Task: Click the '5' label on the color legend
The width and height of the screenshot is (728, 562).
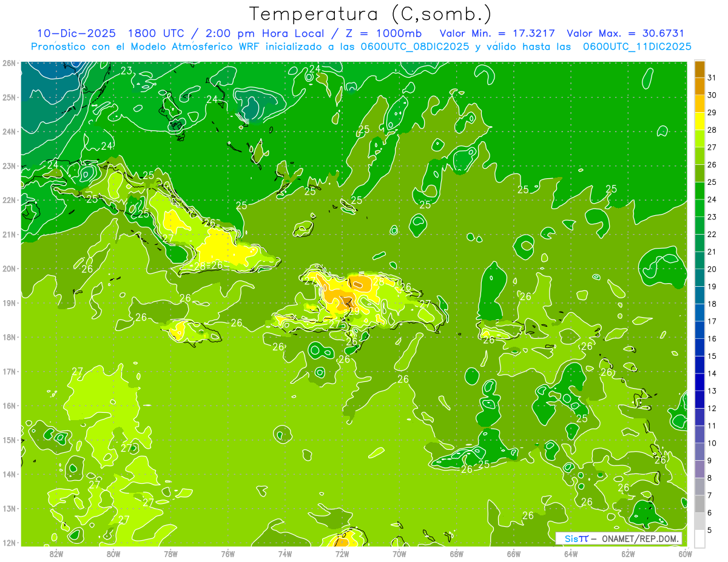Action: (x=710, y=530)
